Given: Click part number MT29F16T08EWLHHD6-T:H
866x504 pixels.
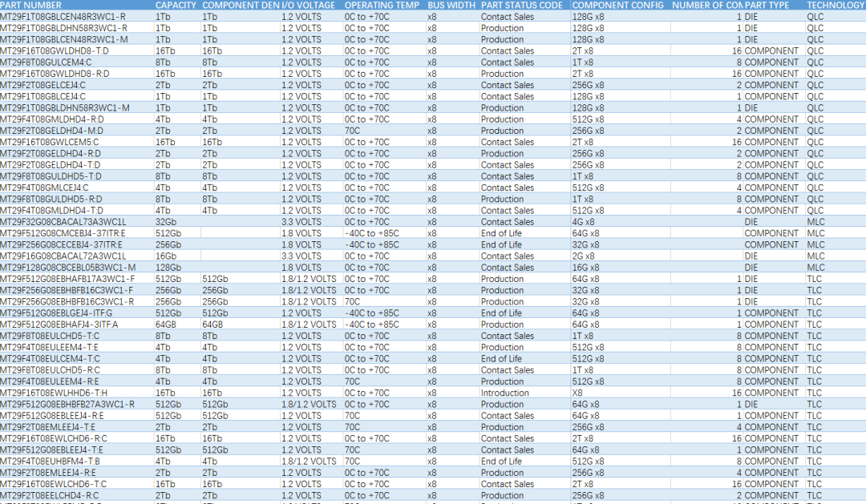Looking at the screenshot, I should [x=53, y=393].
